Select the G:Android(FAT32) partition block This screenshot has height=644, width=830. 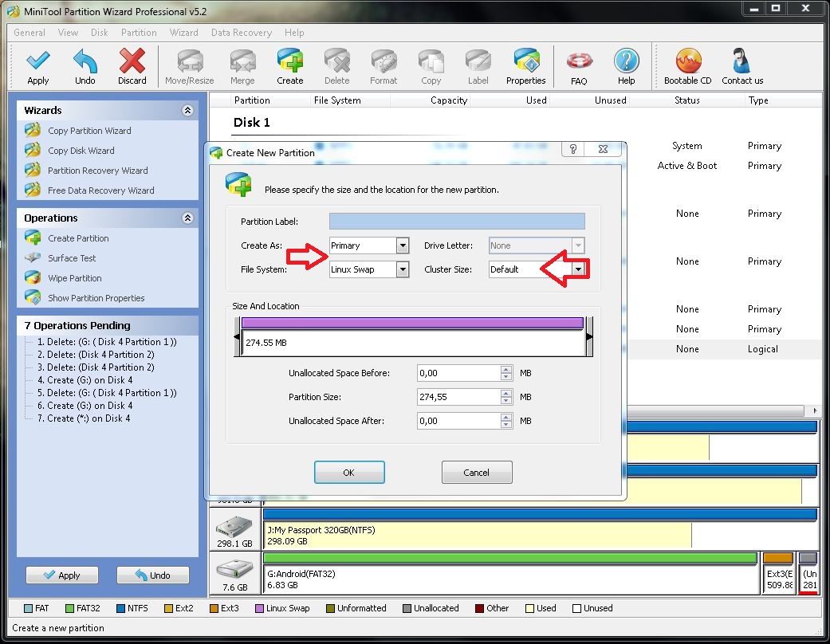coord(510,573)
